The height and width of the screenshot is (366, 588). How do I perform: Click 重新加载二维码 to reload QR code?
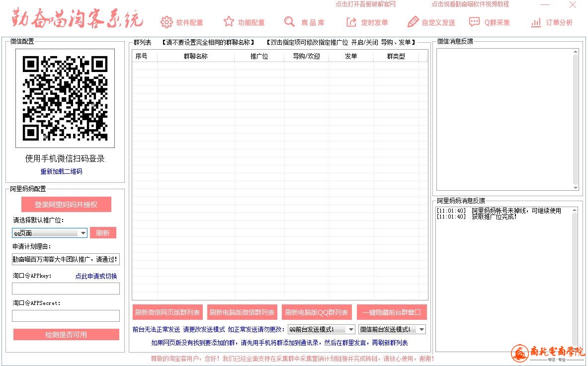coord(61,171)
